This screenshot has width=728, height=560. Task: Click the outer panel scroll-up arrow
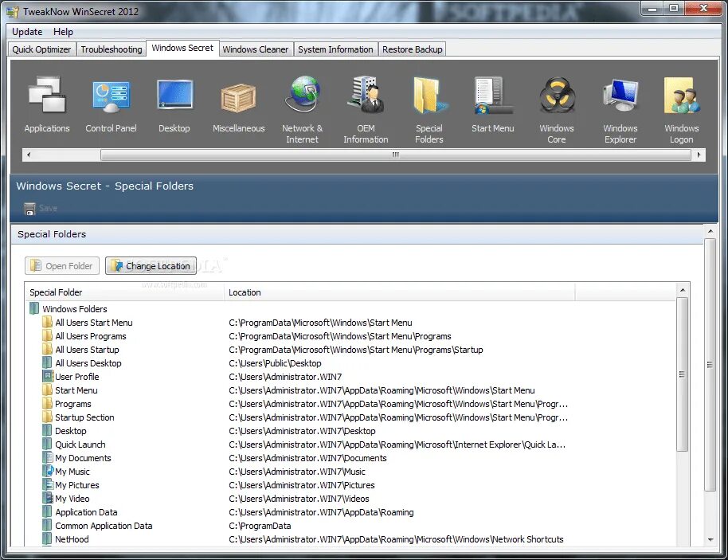pos(710,231)
